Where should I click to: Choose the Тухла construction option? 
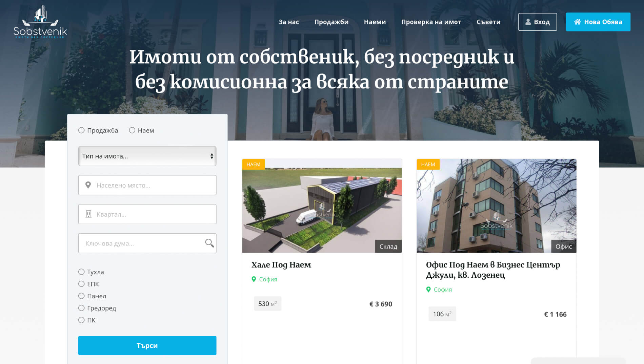tap(81, 272)
